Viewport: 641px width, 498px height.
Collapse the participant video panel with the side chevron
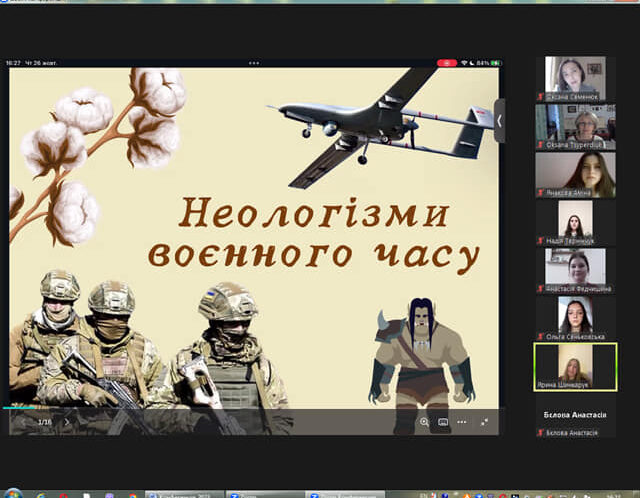(499, 120)
